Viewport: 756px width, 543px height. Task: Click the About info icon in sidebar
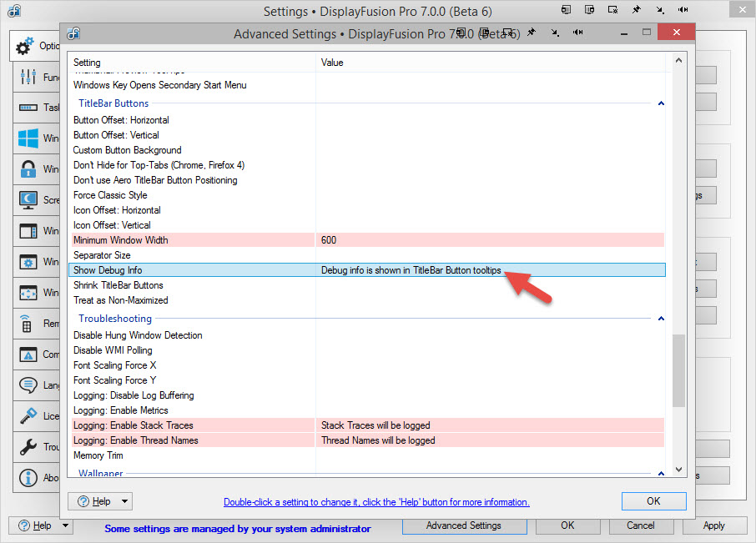(28, 478)
